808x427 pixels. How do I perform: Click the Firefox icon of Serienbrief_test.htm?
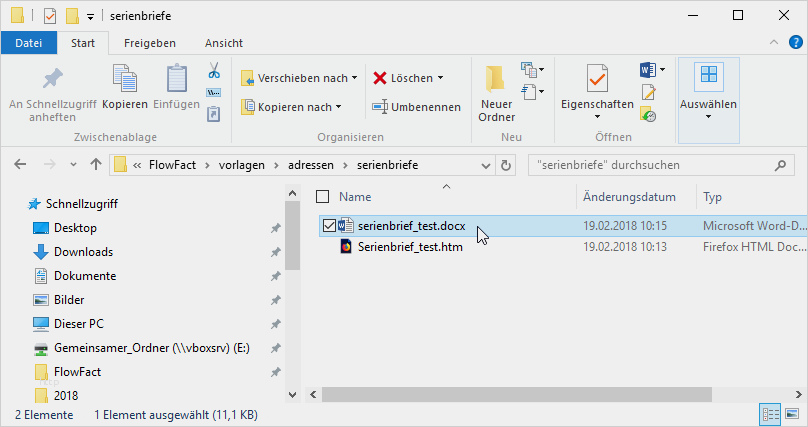pos(346,247)
